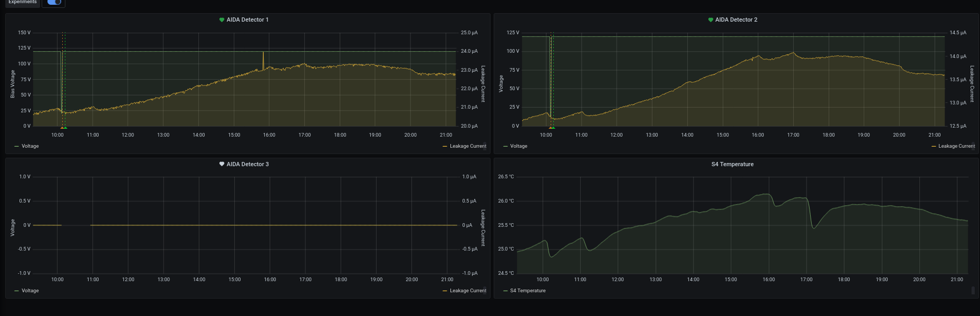The width and height of the screenshot is (980, 316).
Task: Open color picker for Detector 2 Leakage Current line
Action: (934, 146)
